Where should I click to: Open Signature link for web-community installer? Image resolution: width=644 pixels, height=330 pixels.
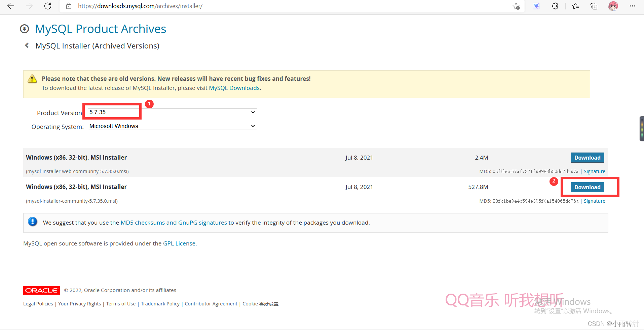594,171
